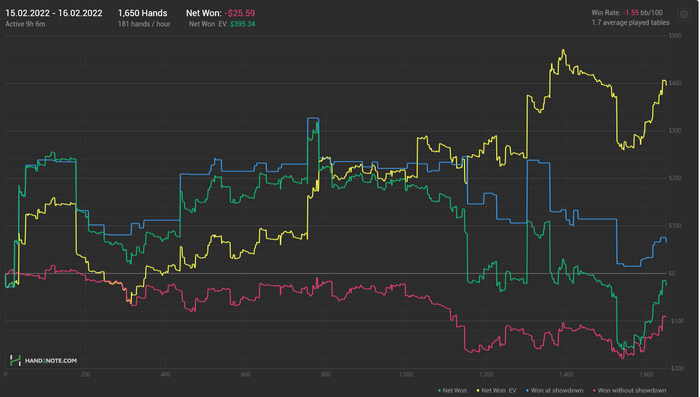Click the 1,650 Hands header text
Viewport: 700px width, 397px height.
(142, 13)
